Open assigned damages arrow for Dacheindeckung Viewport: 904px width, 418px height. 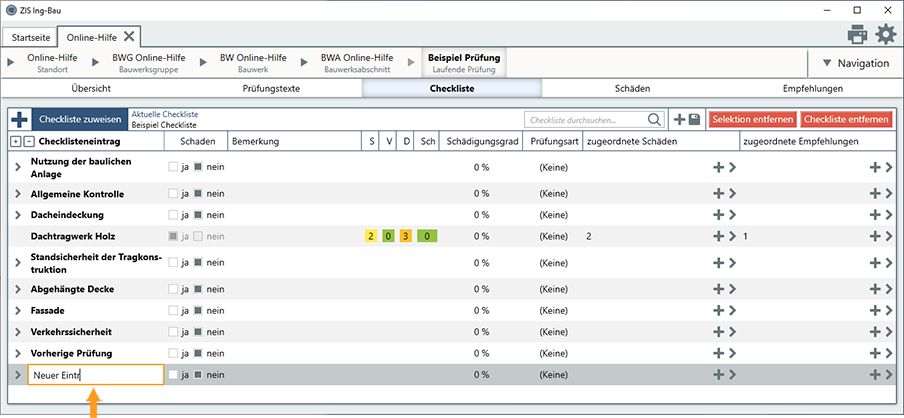pyautogui.click(x=732, y=214)
